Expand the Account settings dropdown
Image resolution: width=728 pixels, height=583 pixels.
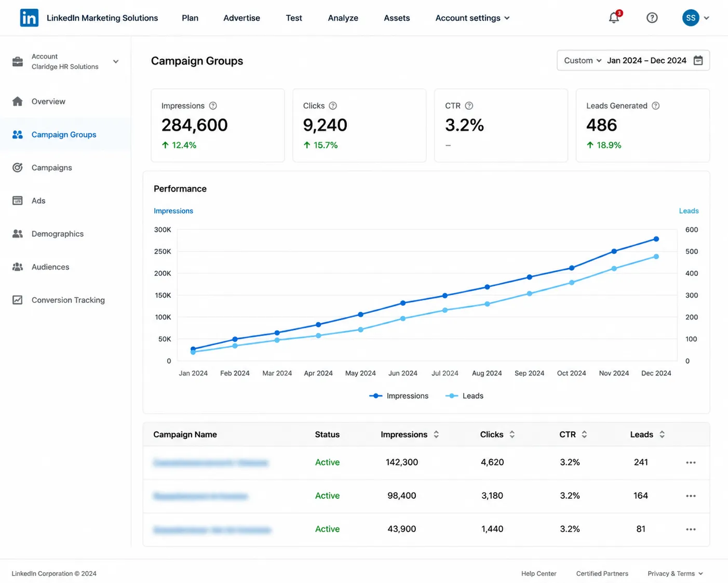point(473,18)
